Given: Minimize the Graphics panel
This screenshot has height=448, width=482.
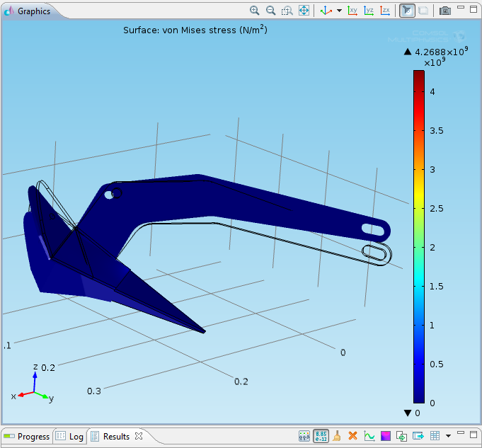Looking at the screenshot, I should pyautogui.click(x=461, y=7).
